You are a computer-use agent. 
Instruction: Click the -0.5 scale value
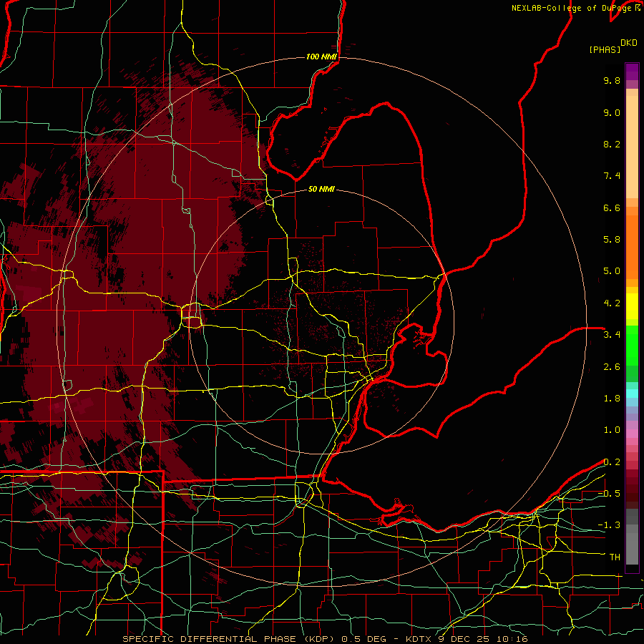pyautogui.click(x=609, y=494)
